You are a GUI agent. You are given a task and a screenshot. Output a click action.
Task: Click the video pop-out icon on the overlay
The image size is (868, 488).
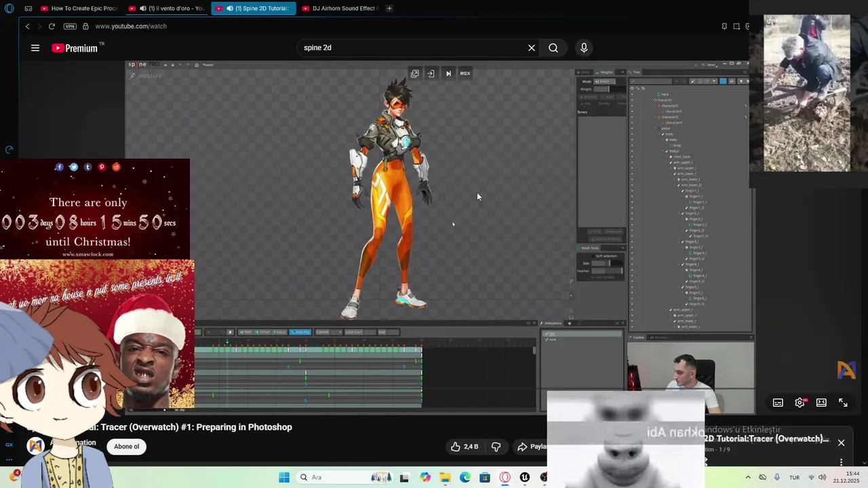415,73
